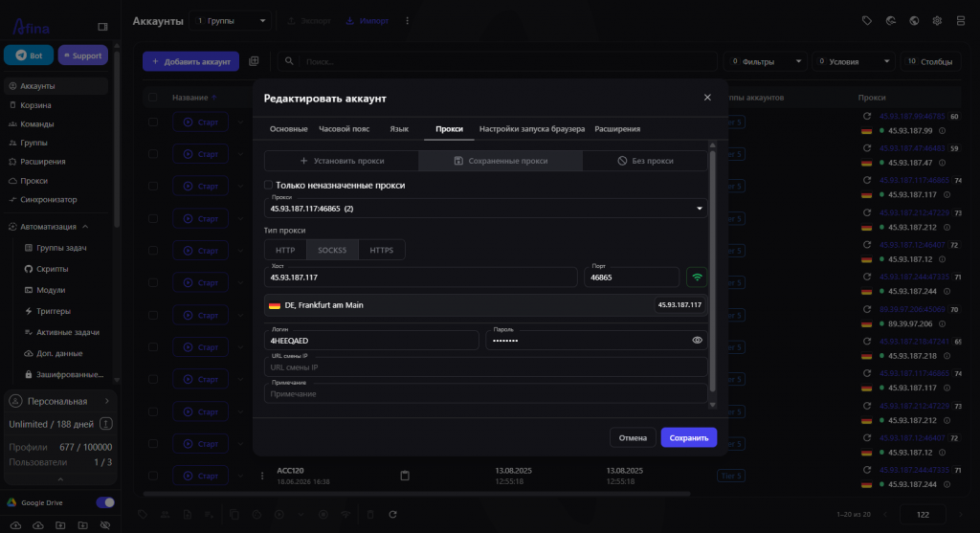Check proxy connection with wifi icon
The height and width of the screenshot is (533, 980).
pyautogui.click(x=697, y=277)
